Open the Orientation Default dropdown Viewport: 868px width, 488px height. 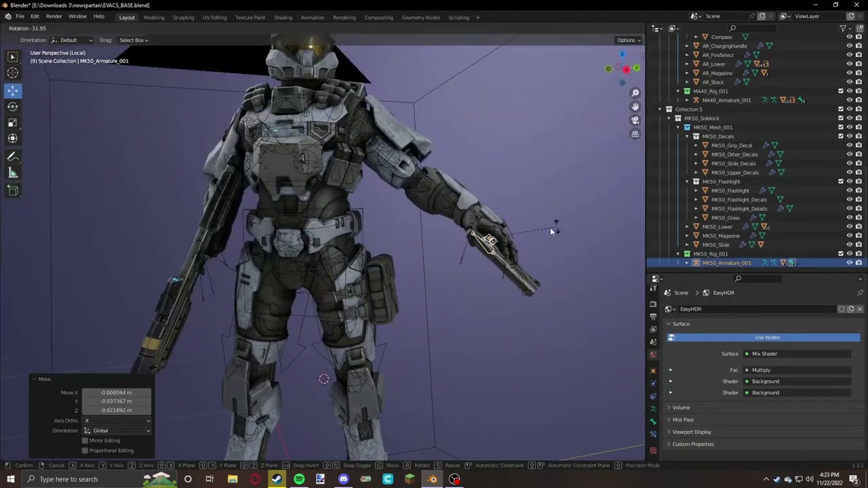[72, 40]
